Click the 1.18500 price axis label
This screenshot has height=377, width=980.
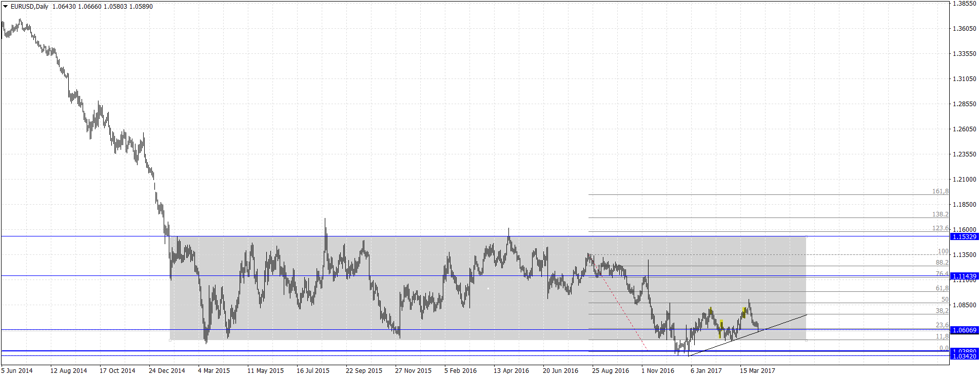coord(964,205)
